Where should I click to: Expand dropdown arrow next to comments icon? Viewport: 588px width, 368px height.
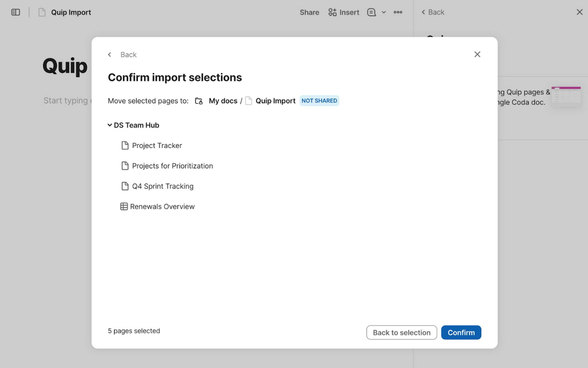[384, 12]
